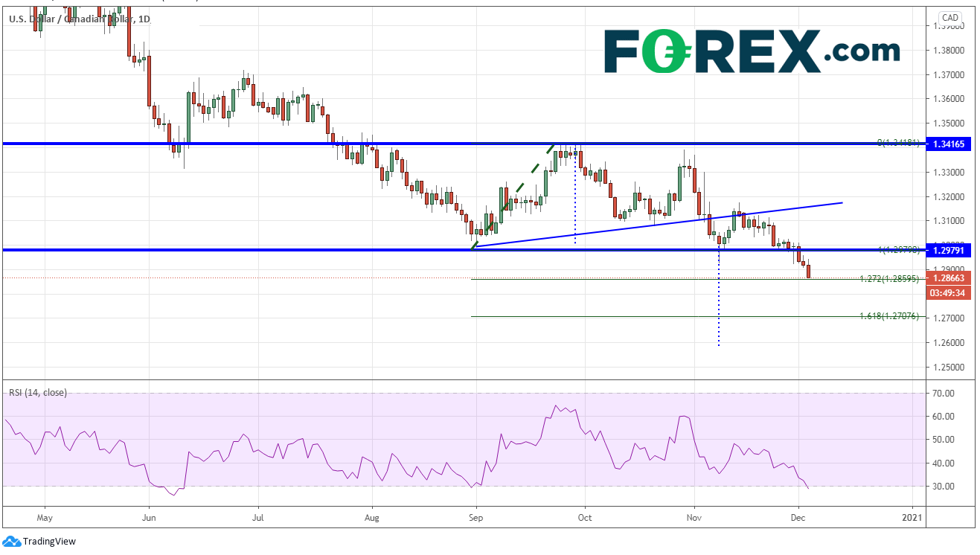Click the RSI (14, close) indicator label
The image size is (980, 555).
(x=37, y=392)
